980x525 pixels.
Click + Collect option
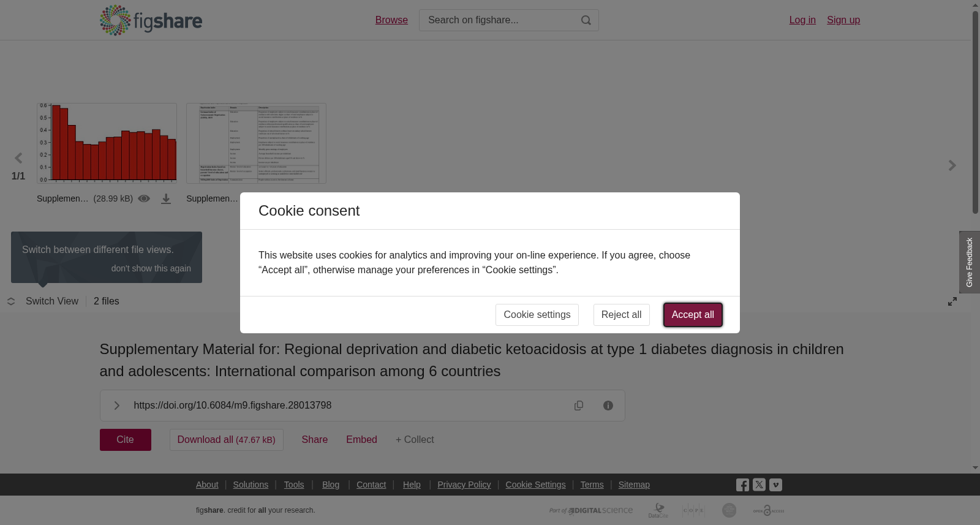[415, 440]
